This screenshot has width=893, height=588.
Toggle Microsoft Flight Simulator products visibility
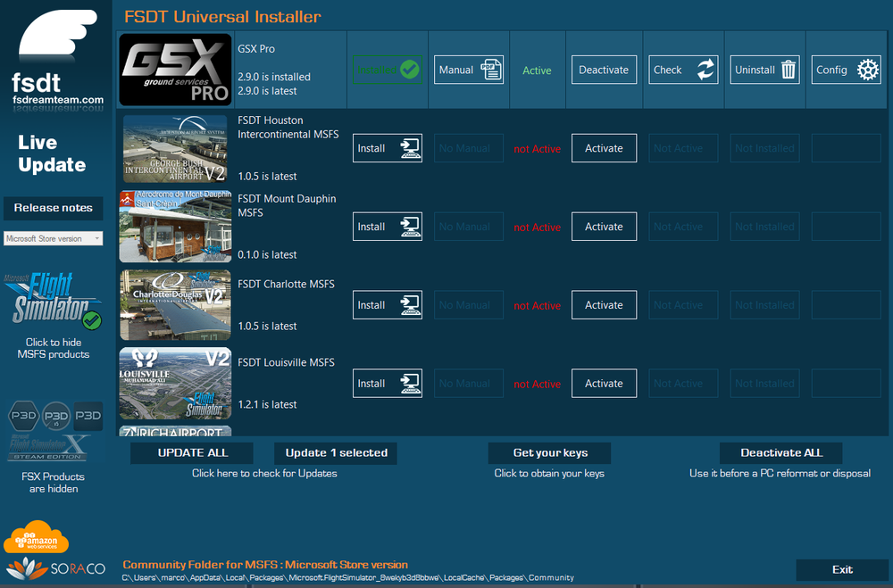pyautogui.click(x=54, y=304)
